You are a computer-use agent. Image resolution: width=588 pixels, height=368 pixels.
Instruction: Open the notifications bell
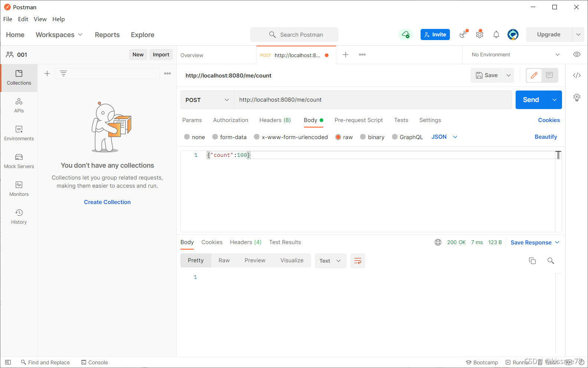(496, 34)
